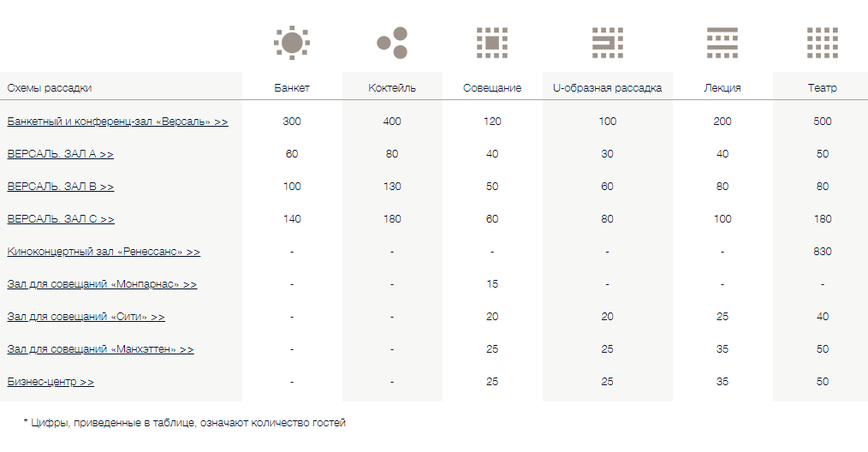This screenshot has width=868, height=452.
Task: Open the ВЕРСАЛЬ. ЗАЛ С link
Action: (61, 219)
